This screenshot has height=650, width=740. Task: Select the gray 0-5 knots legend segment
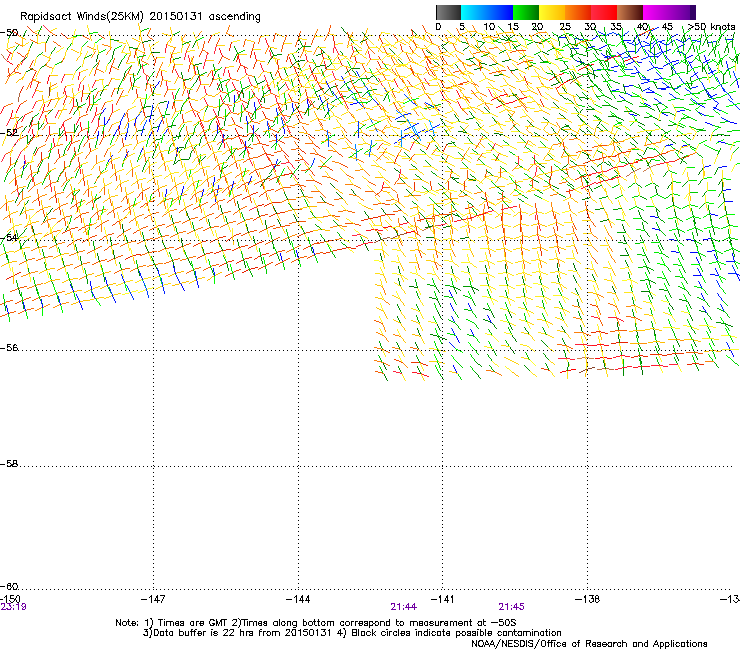click(x=448, y=12)
